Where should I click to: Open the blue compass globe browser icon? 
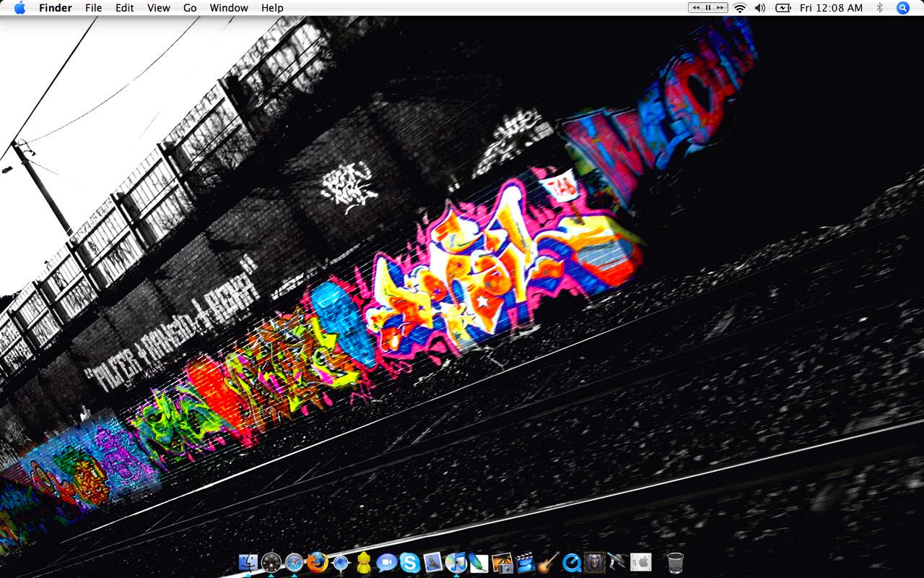tap(341, 562)
